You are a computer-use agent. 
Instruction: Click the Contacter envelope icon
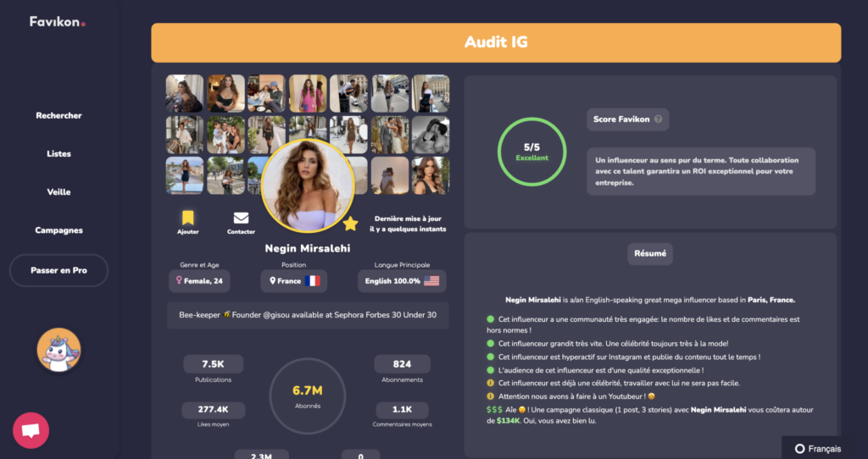(241, 218)
